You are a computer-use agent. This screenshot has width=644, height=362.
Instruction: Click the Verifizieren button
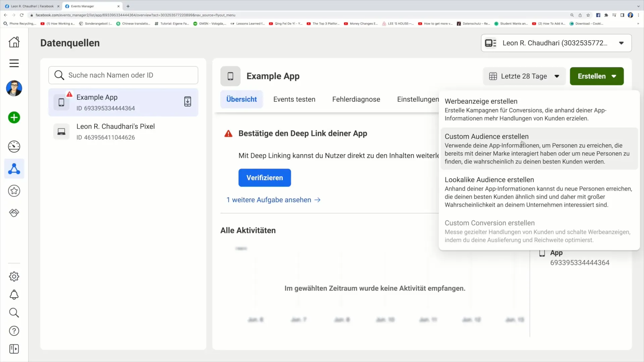265,178
